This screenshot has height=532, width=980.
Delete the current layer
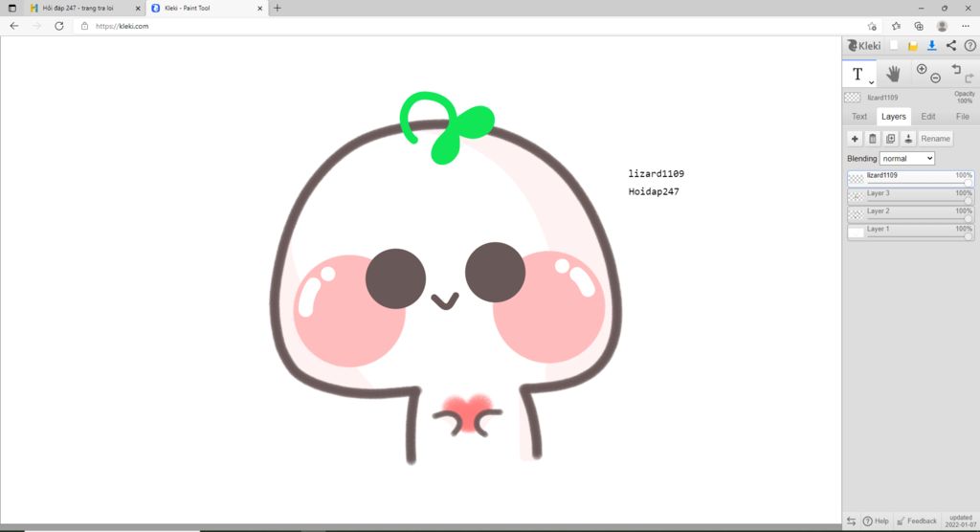pyautogui.click(x=873, y=139)
